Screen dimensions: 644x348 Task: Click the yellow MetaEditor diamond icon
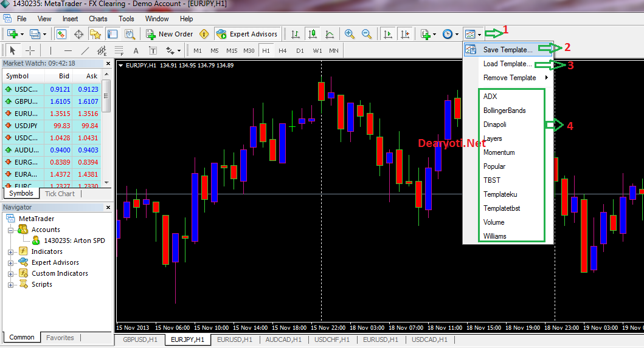[204, 34]
